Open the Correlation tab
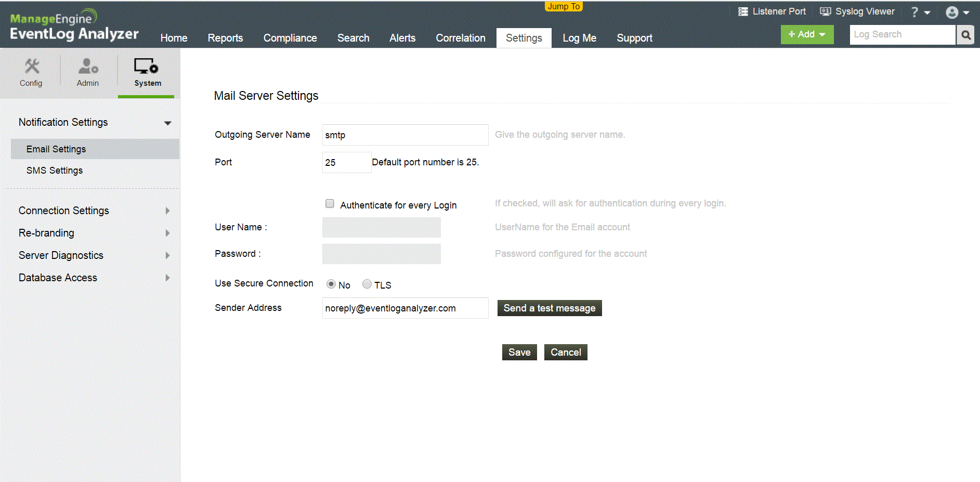Image resolution: width=980 pixels, height=482 pixels. point(460,38)
